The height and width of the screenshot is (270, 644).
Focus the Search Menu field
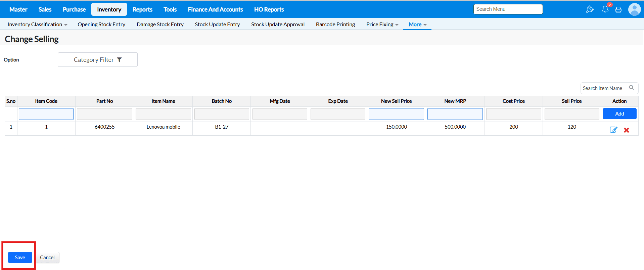click(x=508, y=9)
